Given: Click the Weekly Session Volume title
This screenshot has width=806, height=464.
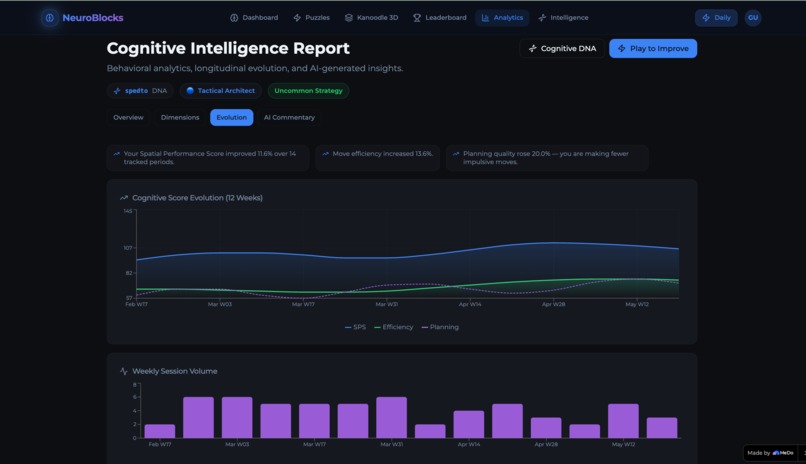Looking at the screenshot, I should 175,371.
